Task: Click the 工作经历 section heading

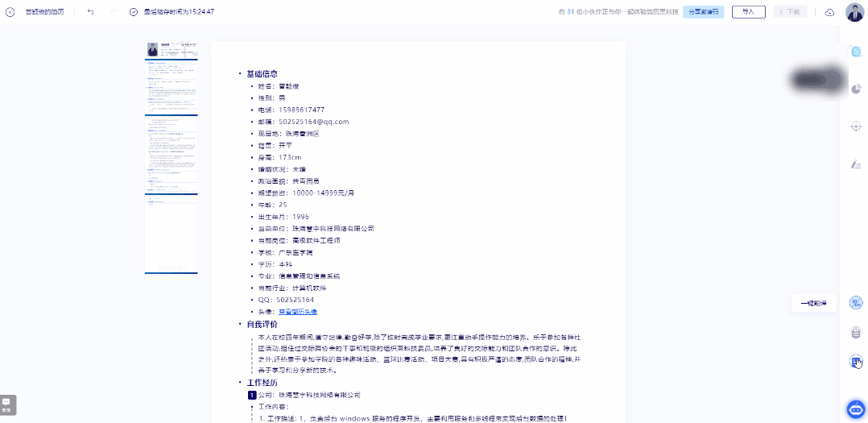Action: (x=262, y=383)
